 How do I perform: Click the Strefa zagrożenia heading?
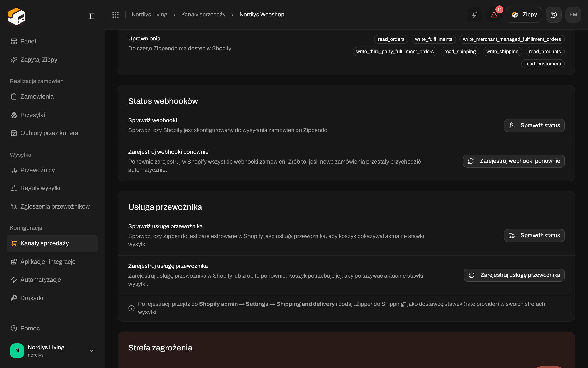coord(160,348)
